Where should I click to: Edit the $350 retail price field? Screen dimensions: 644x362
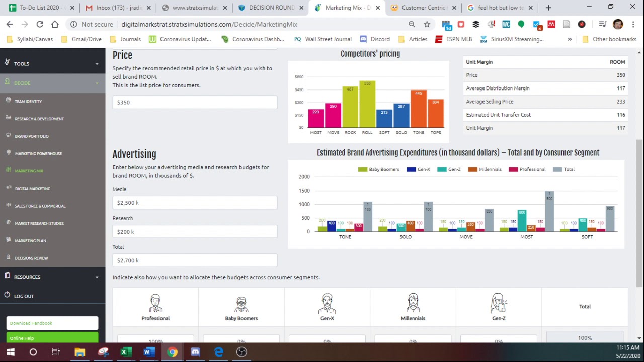tap(195, 102)
